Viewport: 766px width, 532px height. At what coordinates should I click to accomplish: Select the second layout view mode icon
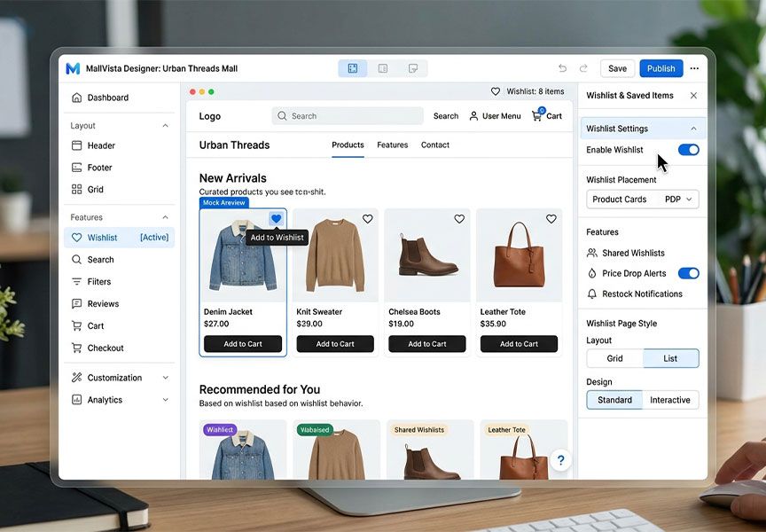pyautogui.click(x=383, y=68)
